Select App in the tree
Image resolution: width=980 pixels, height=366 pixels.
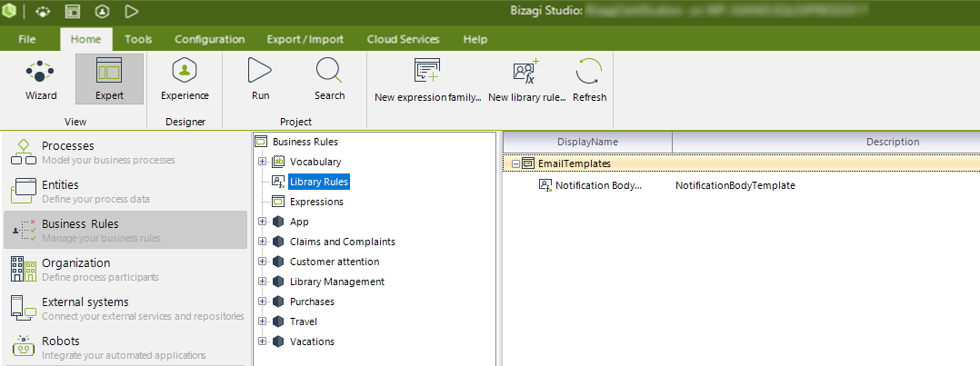coord(299,222)
